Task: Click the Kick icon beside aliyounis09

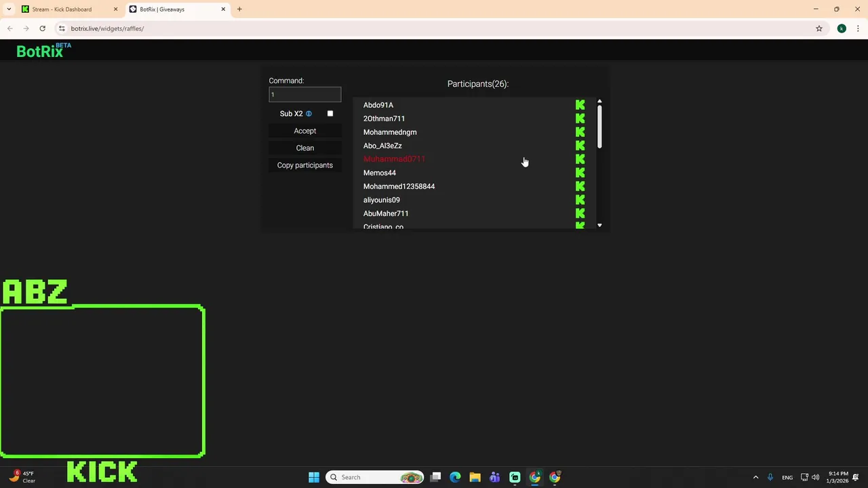Action: tap(580, 200)
